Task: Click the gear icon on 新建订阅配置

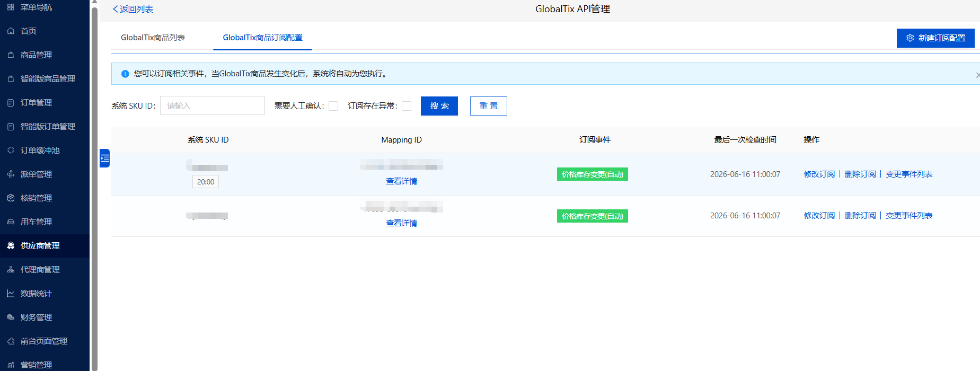Action: click(x=910, y=38)
